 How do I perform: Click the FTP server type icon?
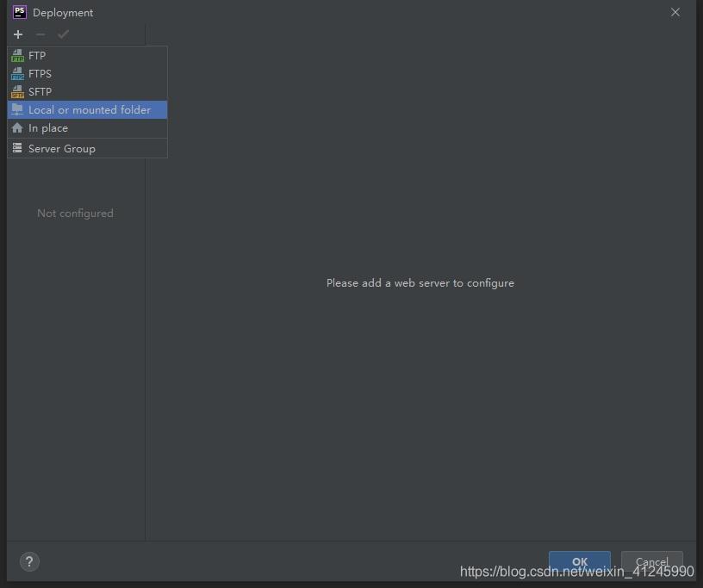tap(17, 56)
